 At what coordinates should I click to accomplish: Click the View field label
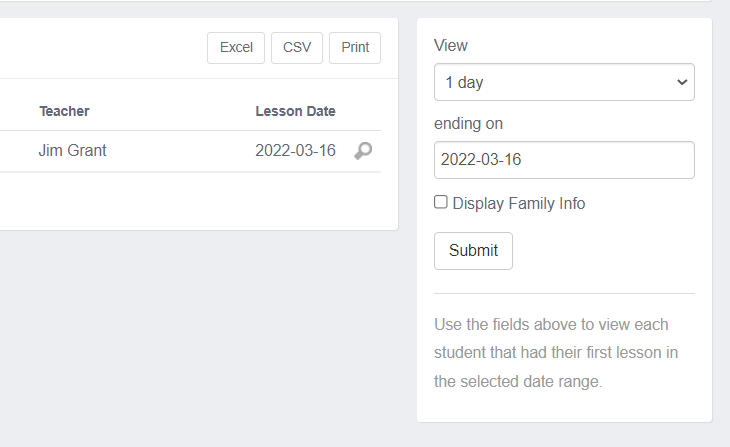[451, 45]
